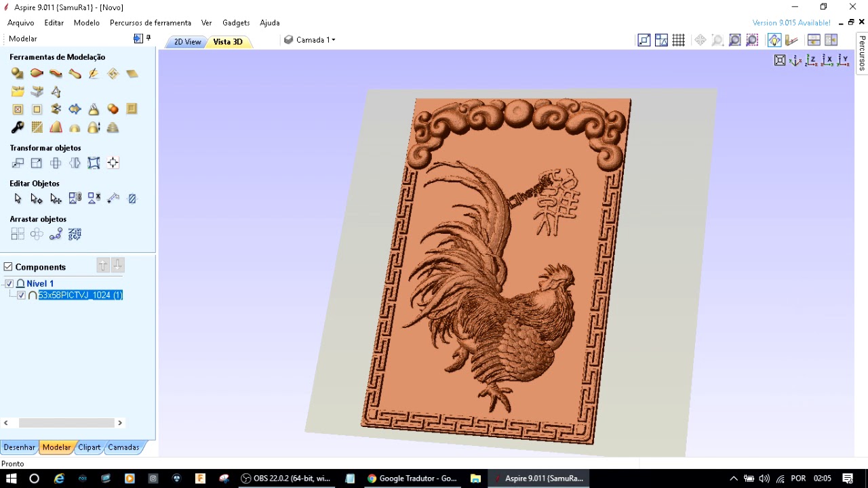
Task: Move component up with the up arrow button
Action: click(x=103, y=266)
